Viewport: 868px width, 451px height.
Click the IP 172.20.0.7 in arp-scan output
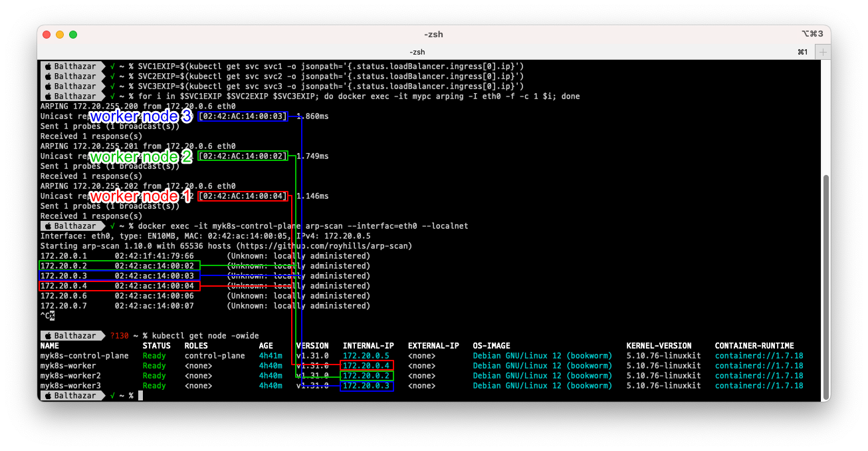click(x=64, y=306)
